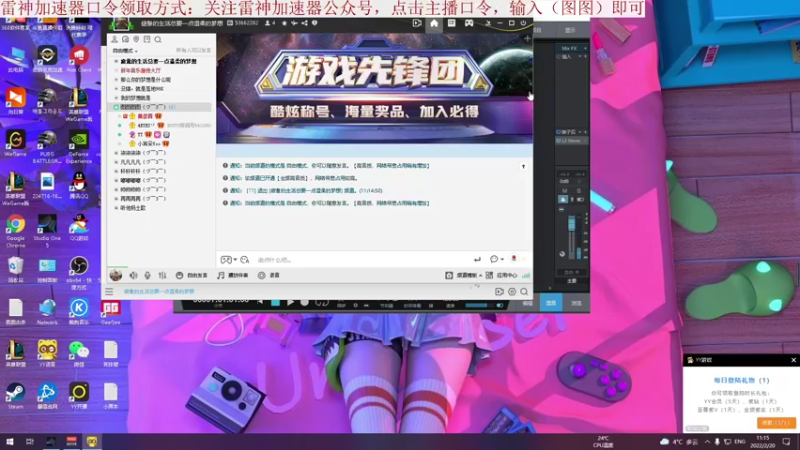This screenshot has height=450, width=800.
Task: Adjust the mixer pan knob
Action: (562, 254)
